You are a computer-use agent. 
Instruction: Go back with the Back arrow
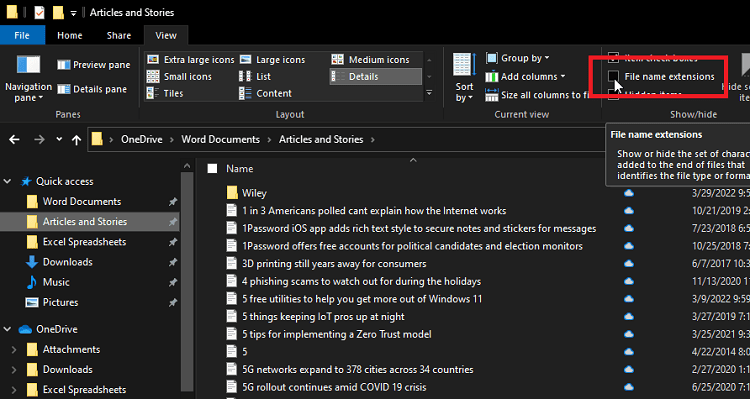point(14,139)
